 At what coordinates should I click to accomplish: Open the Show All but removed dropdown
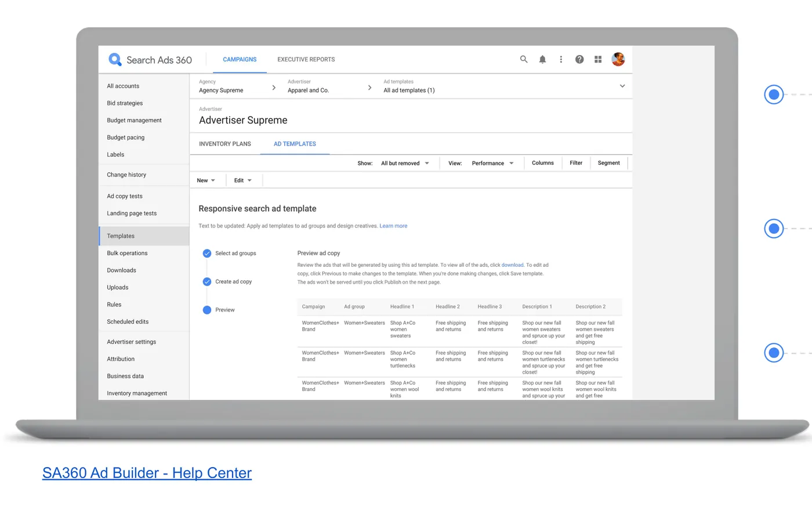coord(405,163)
